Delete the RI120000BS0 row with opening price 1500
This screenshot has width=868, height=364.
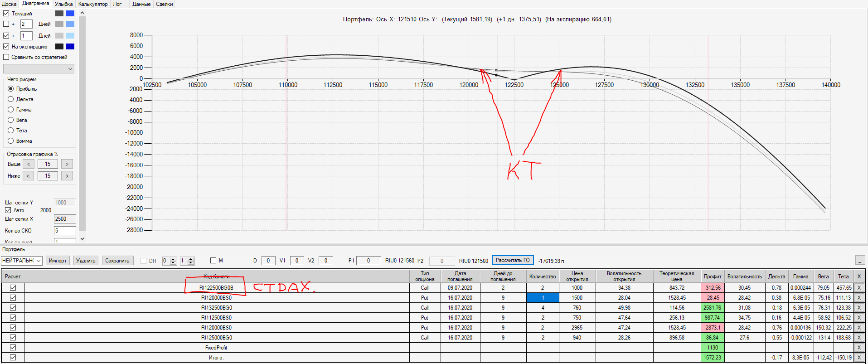click(859, 298)
